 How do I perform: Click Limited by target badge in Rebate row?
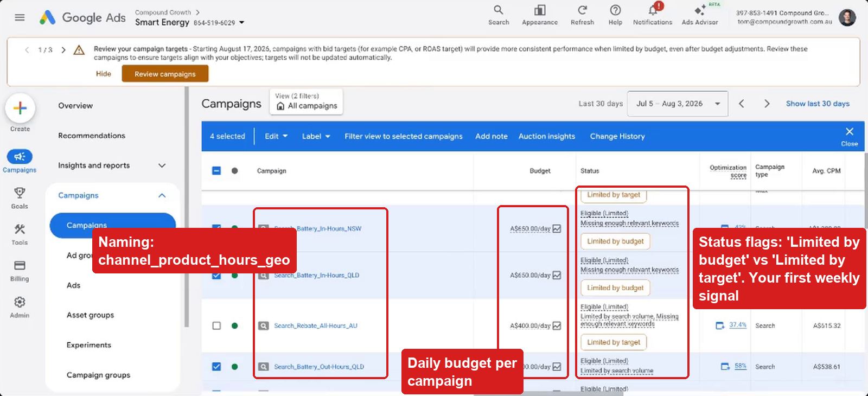pyautogui.click(x=614, y=342)
